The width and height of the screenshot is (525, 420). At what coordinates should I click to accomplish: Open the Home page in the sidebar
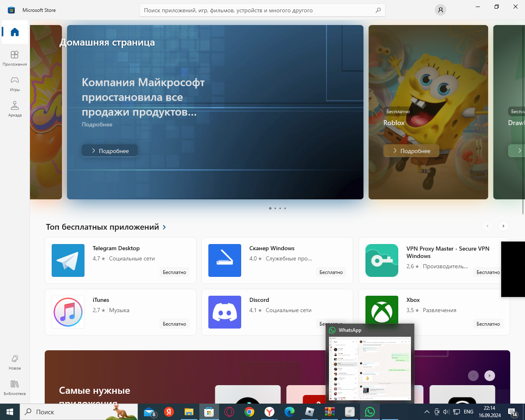pyautogui.click(x=15, y=32)
